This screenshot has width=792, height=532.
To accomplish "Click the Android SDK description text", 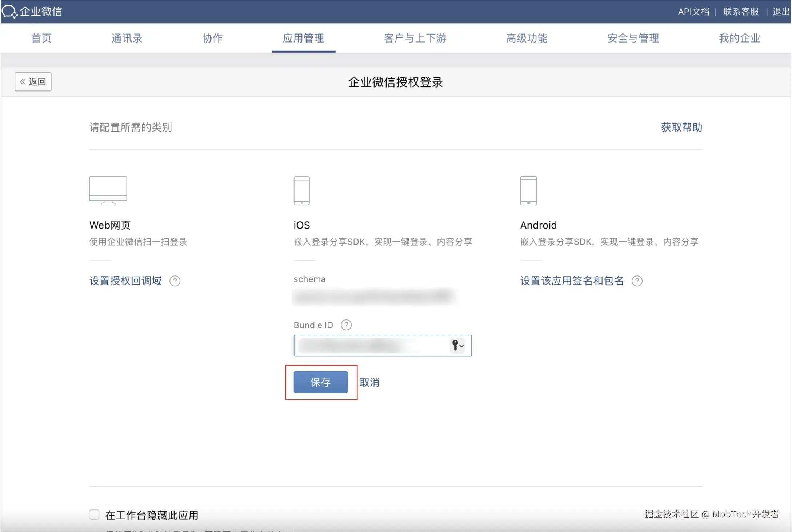I will [x=609, y=242].
